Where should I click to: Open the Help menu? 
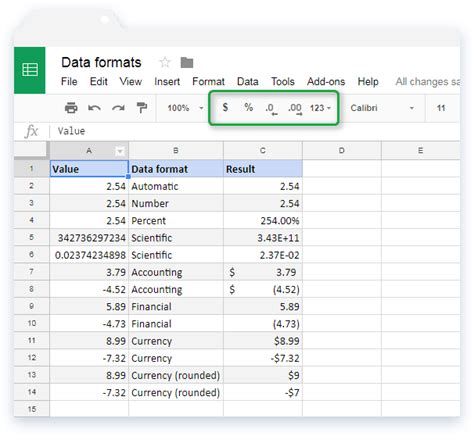point(368,82)
